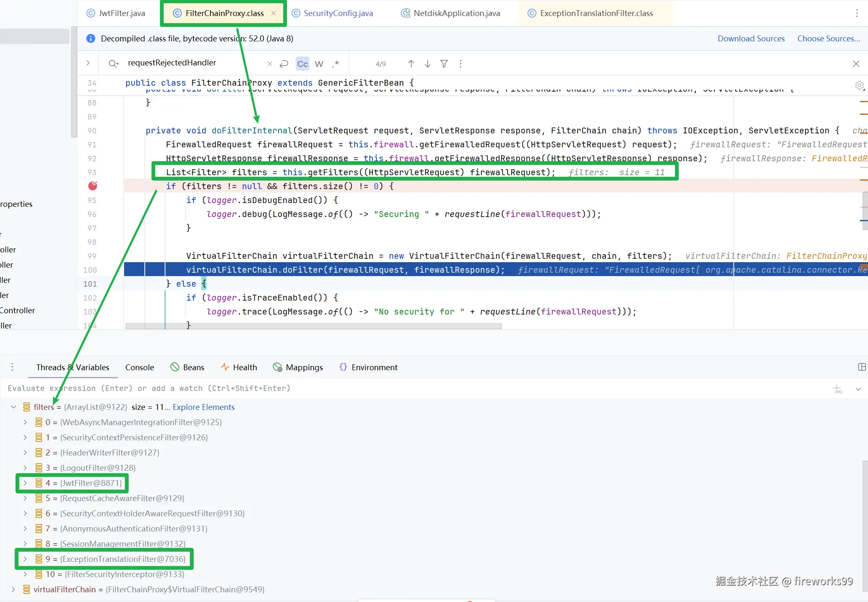The height and width of the screenshot is (602, 868).
Task: Expand SessionManagementFilter entry
Action: (x=25, y=544)
